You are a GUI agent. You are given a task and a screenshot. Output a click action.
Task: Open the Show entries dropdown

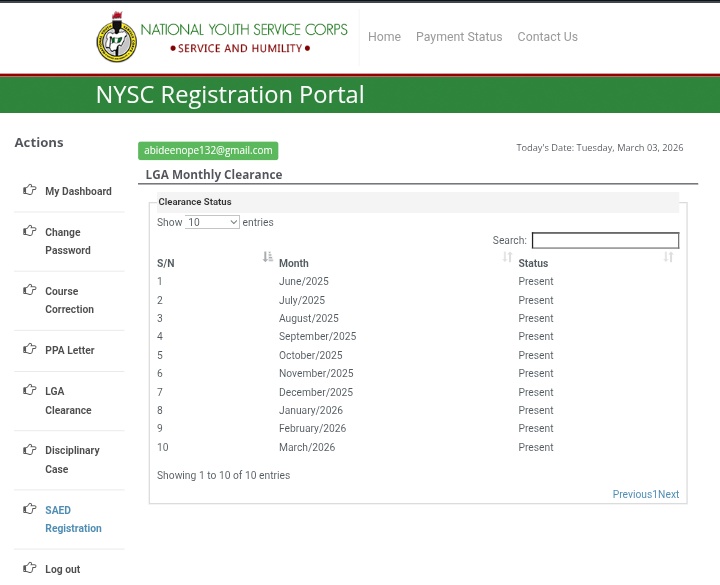212,222
